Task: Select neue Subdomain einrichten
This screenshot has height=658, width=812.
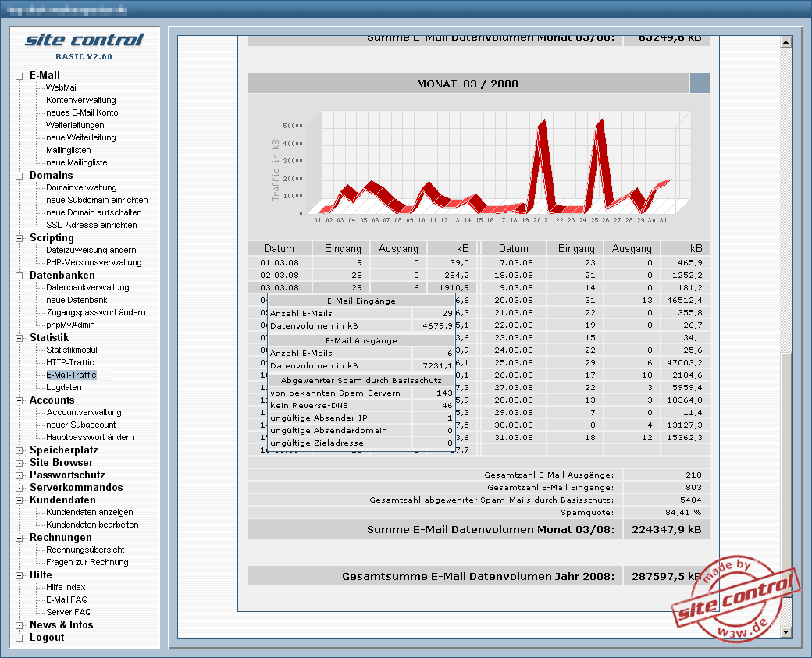Action: click(97, 200)
